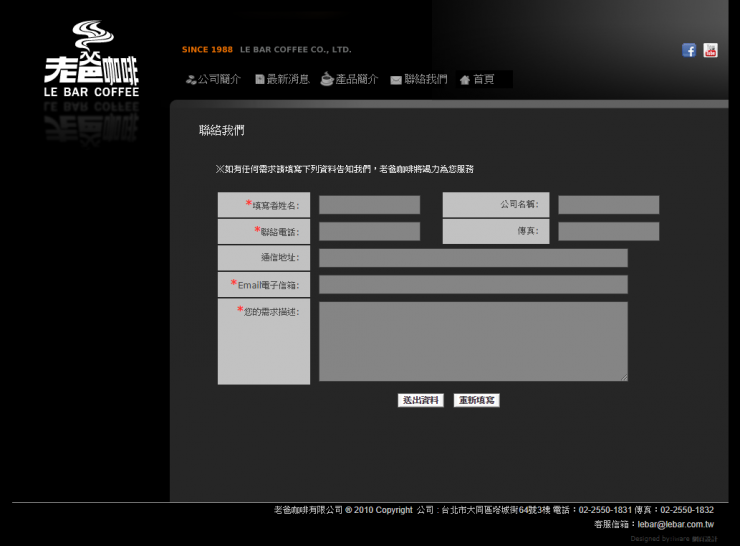The height and width of the screenshot is (546, 740).
Task: Open the YouTube channel icon
Action: (x=710, y=50)
